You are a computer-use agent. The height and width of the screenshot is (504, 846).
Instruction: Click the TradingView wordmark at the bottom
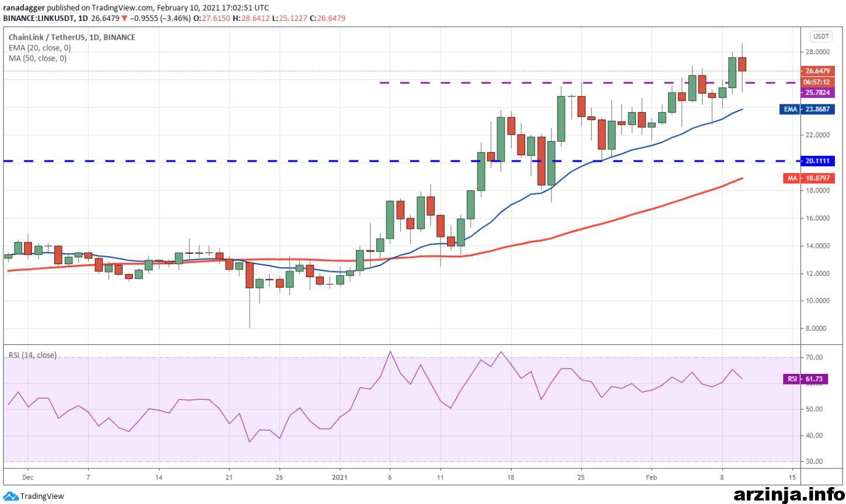pos(42,496)
